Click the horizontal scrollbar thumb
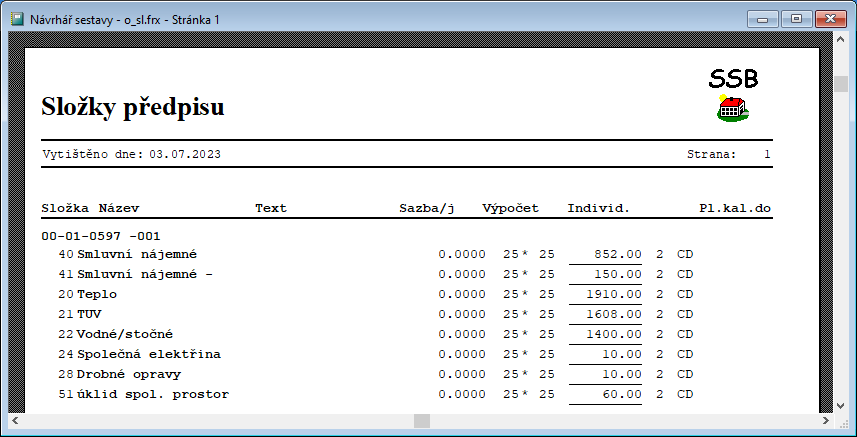This screenshot has height=437, width=857. point(422,421)
